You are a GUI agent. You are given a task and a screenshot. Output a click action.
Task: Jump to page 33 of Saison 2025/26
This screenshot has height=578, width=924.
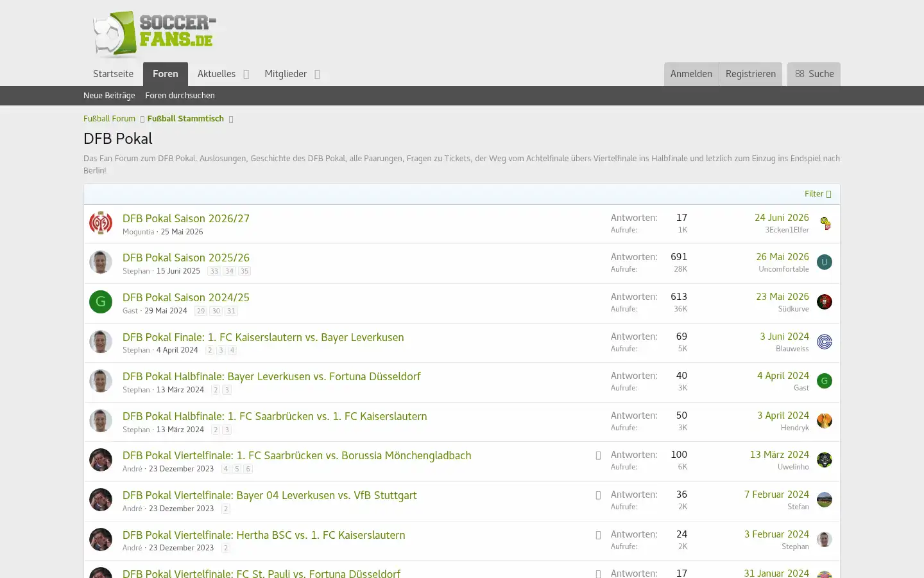pyautogui.click(x=214, y=272)
